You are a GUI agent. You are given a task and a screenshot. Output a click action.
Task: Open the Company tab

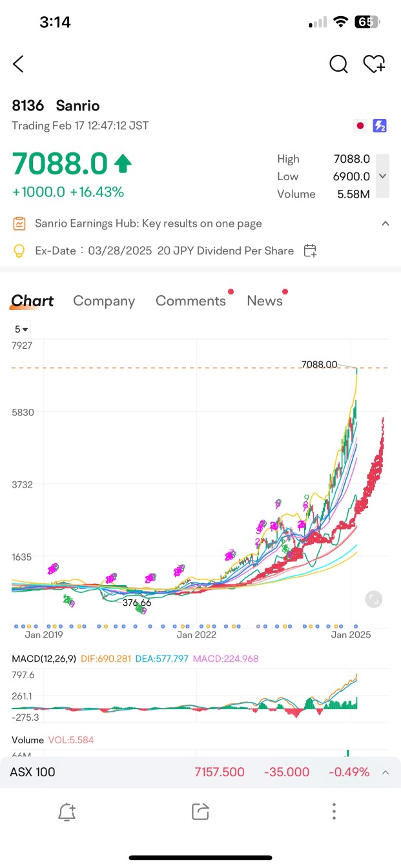click(104, 301)
